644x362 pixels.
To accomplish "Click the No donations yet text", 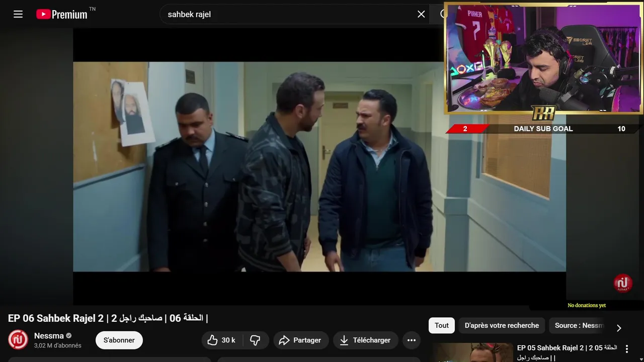I will (x=587, y=305).
